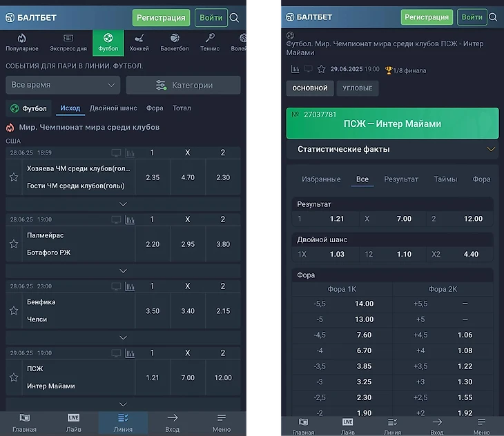The width and height of the screenshot is (504, 436).
Task: Click Регистрация in right screen
Action: 427,17
